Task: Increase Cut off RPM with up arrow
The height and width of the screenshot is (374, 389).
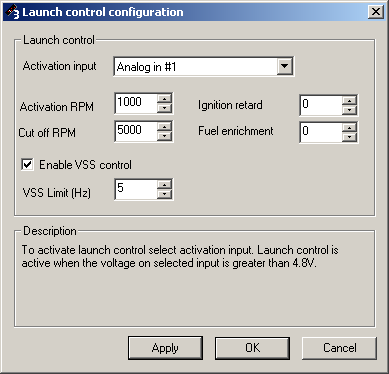Action: 164,127
